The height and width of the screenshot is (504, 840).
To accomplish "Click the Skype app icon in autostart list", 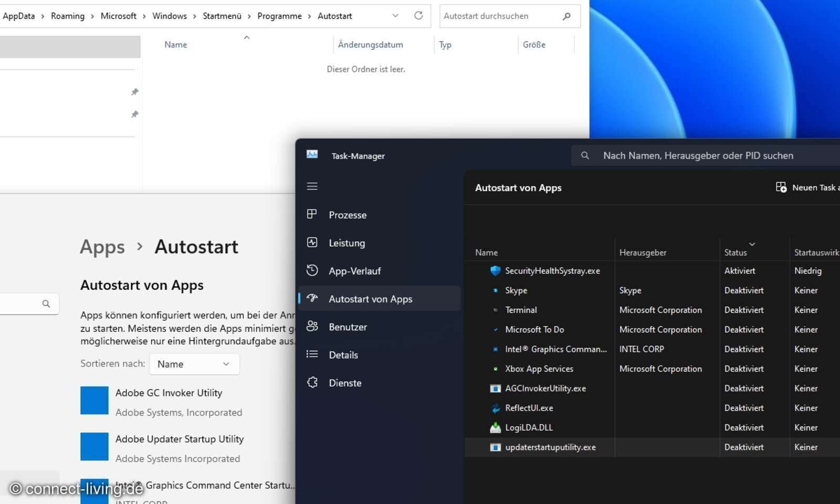I will (495, 290).
